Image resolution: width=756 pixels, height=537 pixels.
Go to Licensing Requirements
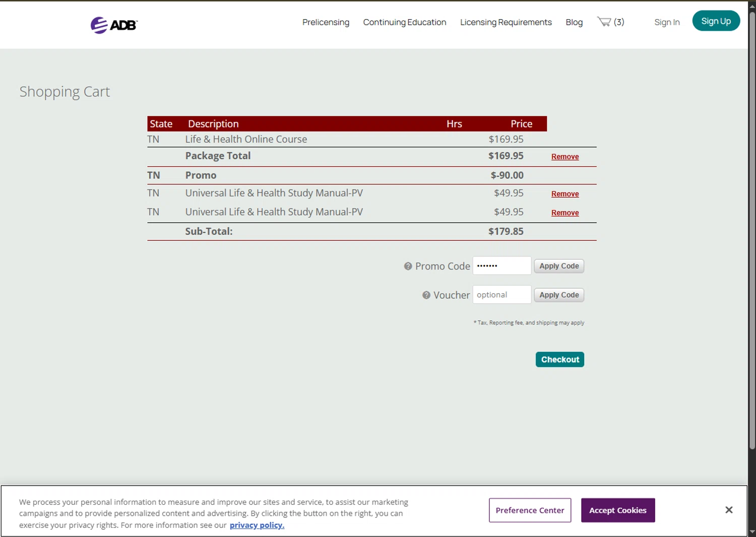coord(506,22)
